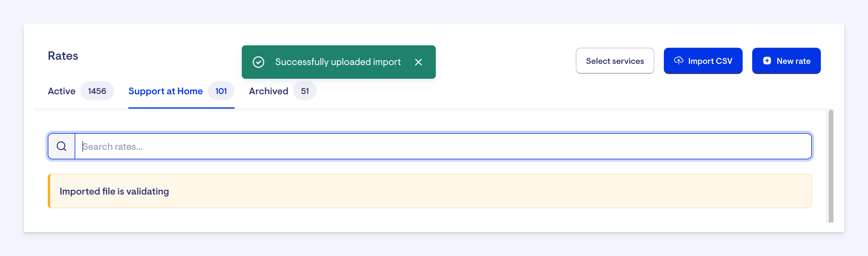The image size is (868, 256).
Task: Click the plus icon on New rate
Action: tap(767, 61)
